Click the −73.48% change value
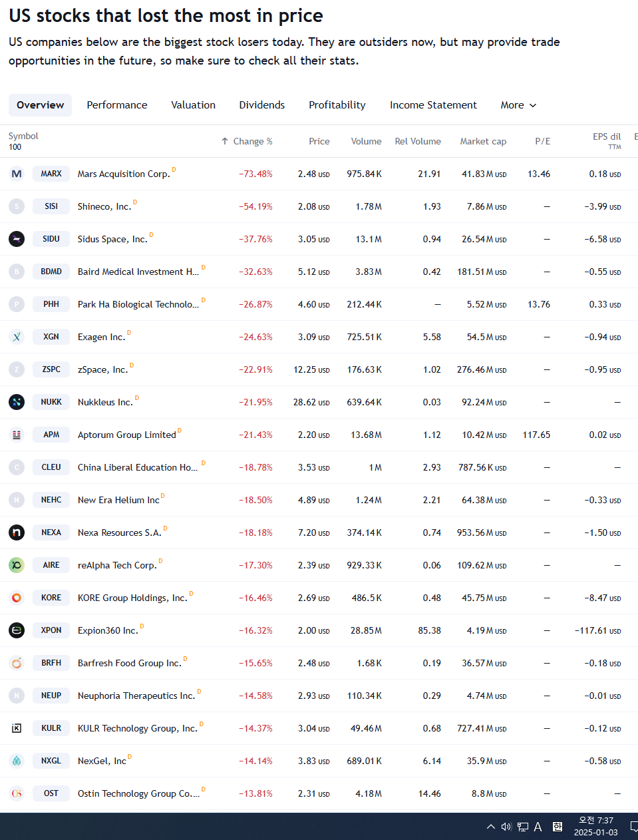 coord(256,174)
